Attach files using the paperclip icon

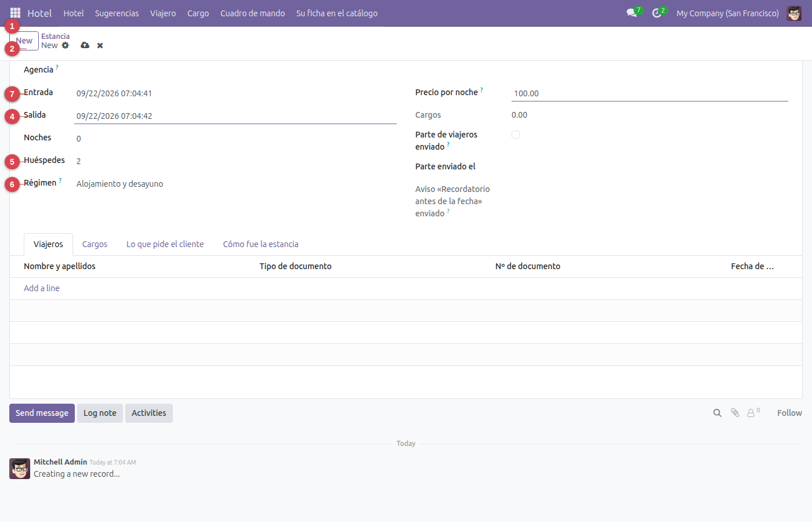735,413
